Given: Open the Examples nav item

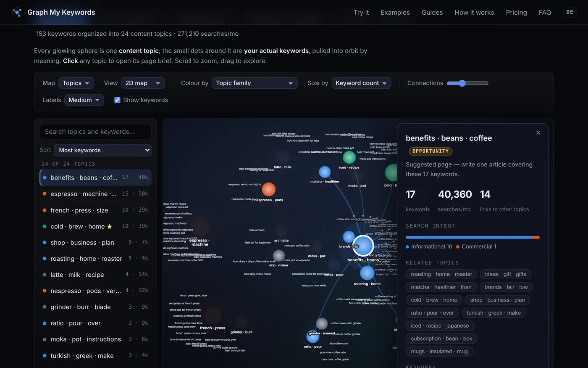Looking at the screenshot, I should click(x=395, y=13).
